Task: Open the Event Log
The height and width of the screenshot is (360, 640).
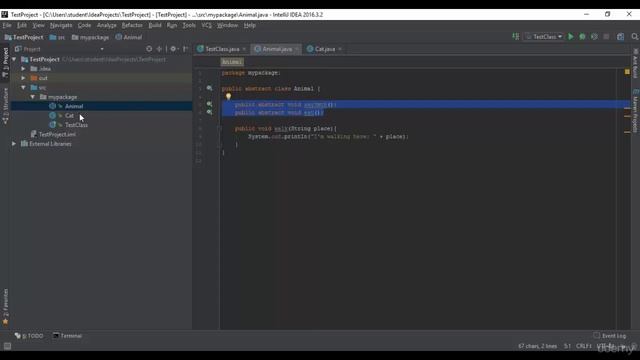Action: pyautogui.click(x=610, y=336)
